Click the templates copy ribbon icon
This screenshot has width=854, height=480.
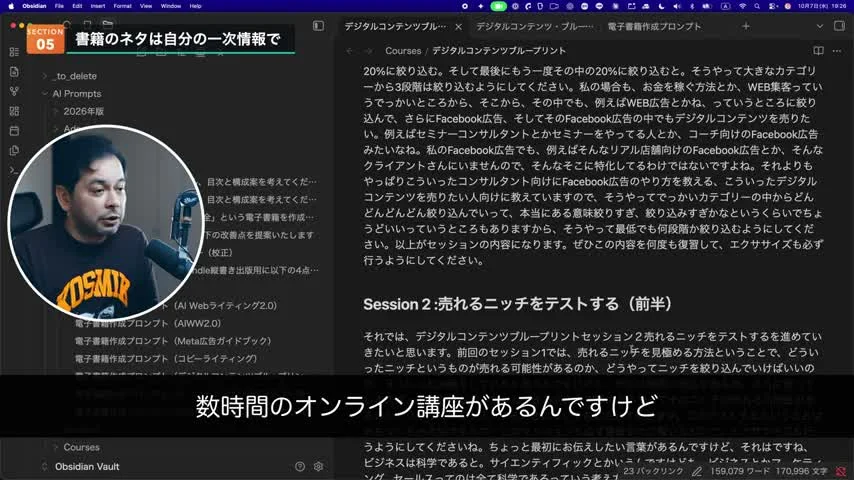click(x=15, y=150)
